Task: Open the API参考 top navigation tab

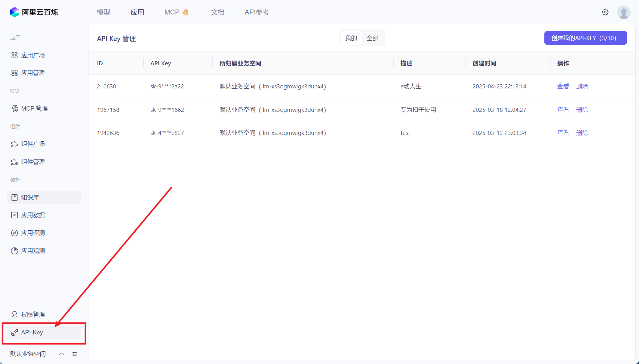Action: [257, 12]
